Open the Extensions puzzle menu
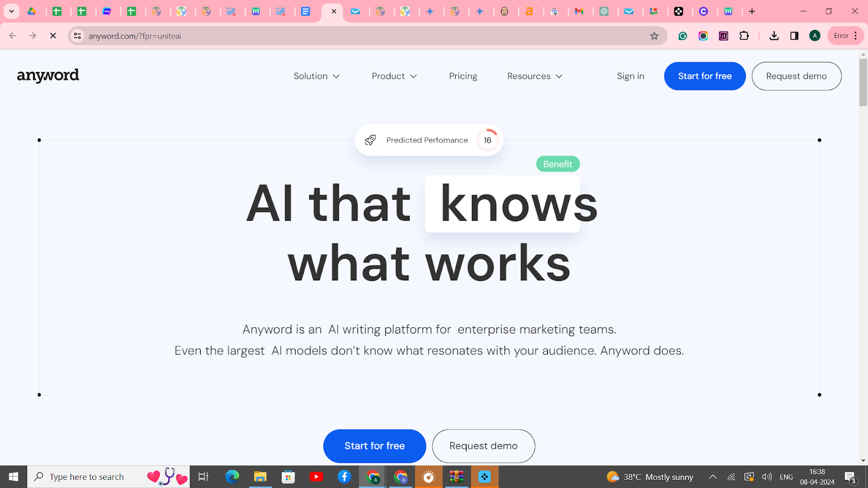The image size is (868, 488). [x=744, y=36]
